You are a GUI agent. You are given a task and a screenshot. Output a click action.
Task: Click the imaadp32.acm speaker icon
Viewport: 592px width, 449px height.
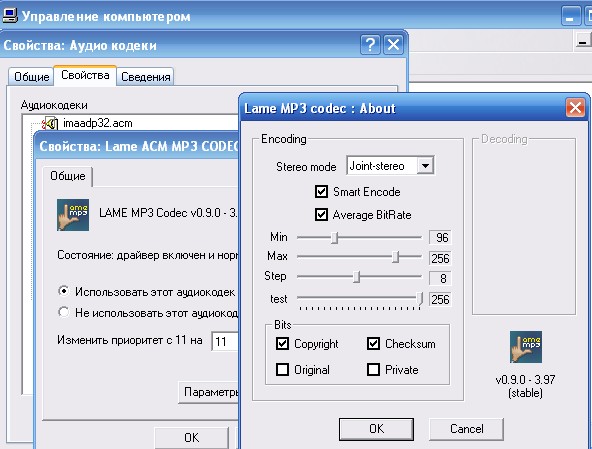(x=49, y=123)
